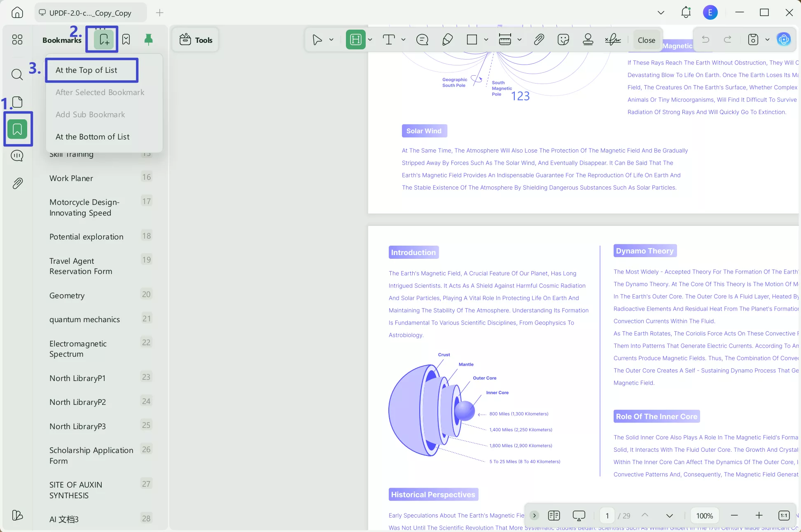Click the AI assistant icon at top right
Screen dimensions: 801x532
point(784,39)
